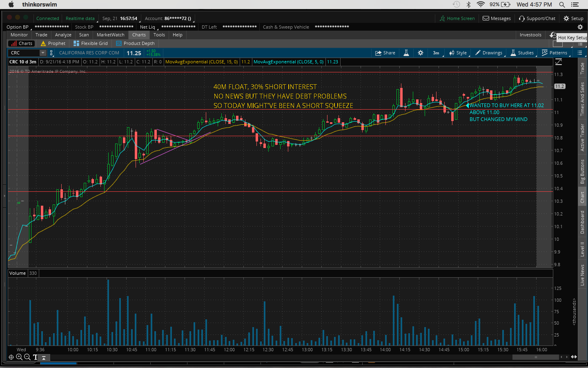
Task: Open the Account number dropdown
Action: [168, 18]
